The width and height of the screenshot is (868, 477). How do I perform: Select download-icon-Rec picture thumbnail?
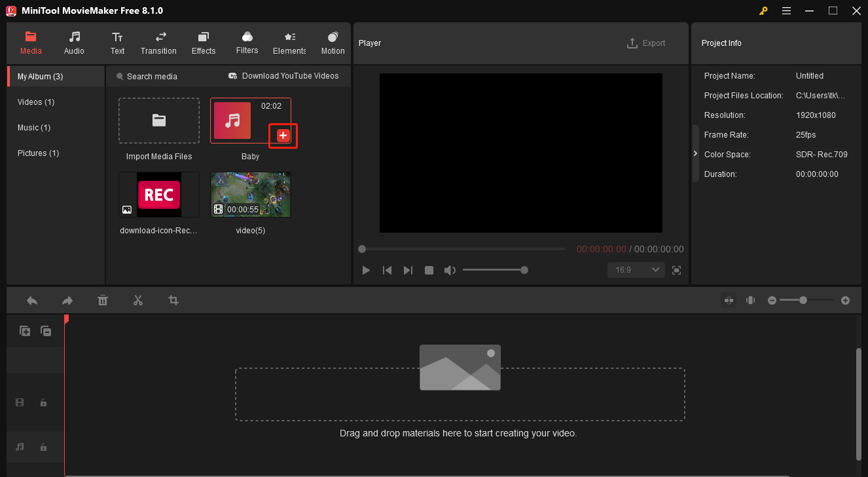point(159,195)
